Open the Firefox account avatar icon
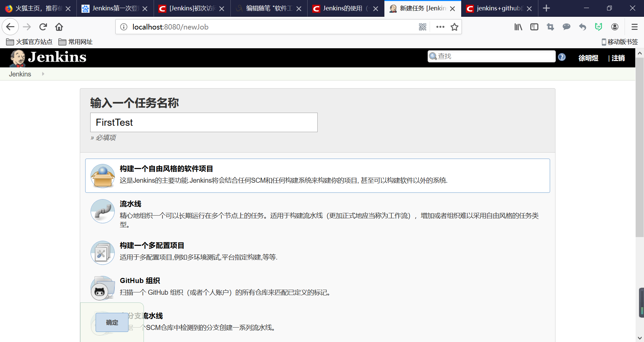Image resolution: width=644 pixels, height=342 pixels. 615,27
